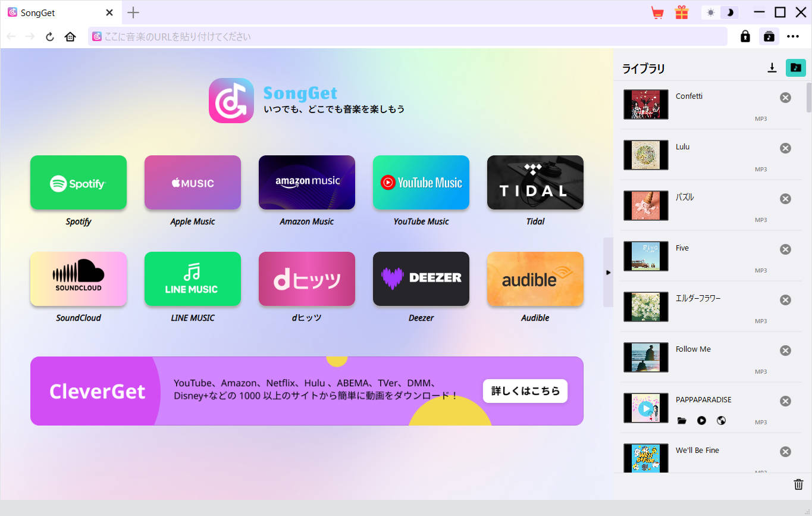Image resolution: width=812 pixels, height=516 pixels.
Task: Open a new tab with plus
Action: [x=134, y=12]
